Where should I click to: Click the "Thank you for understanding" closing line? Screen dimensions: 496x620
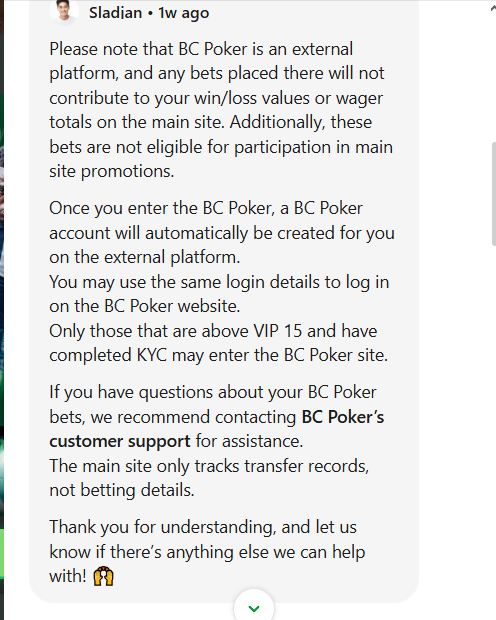coord(203,527)
